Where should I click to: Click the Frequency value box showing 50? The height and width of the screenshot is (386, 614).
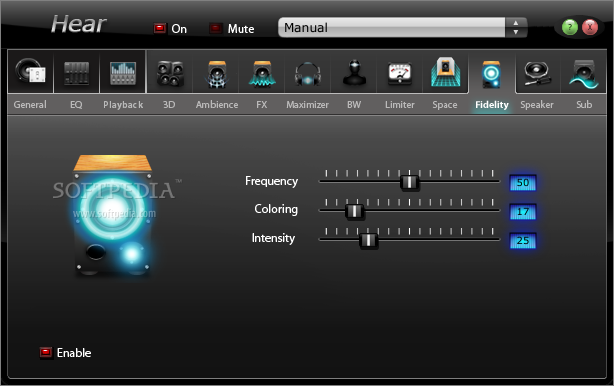pos(523,183)
